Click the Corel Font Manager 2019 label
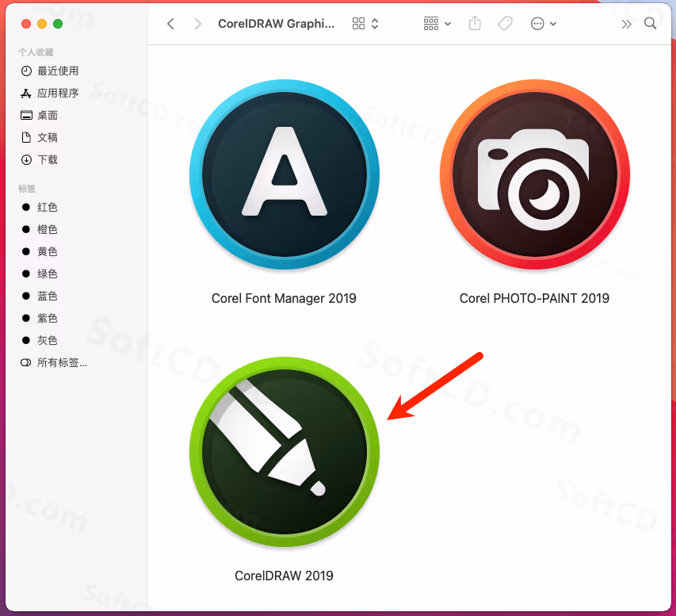 click(284, 298)
